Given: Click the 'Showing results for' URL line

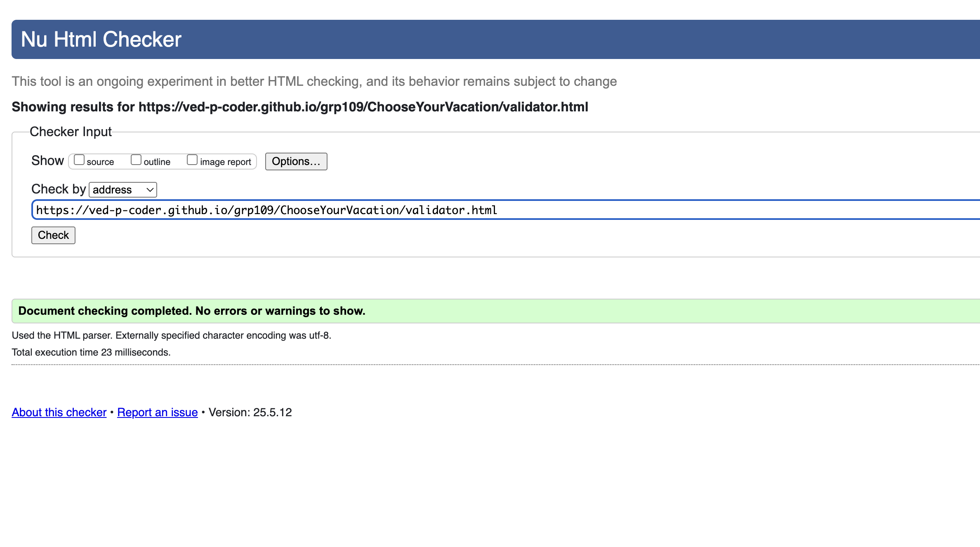Looking at the screenshot, I should tap(300, 107).
